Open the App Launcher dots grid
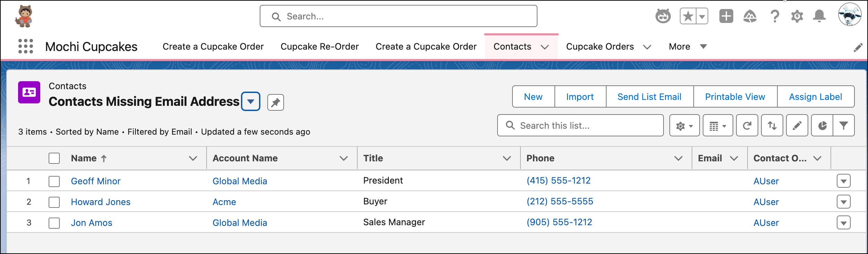The width and height of the screenshot is (868, 254). point(26,46)
